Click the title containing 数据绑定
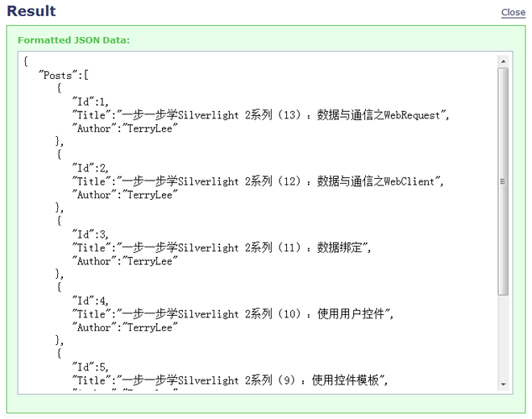This screenshot has width=532, height=419. [222, 247]
